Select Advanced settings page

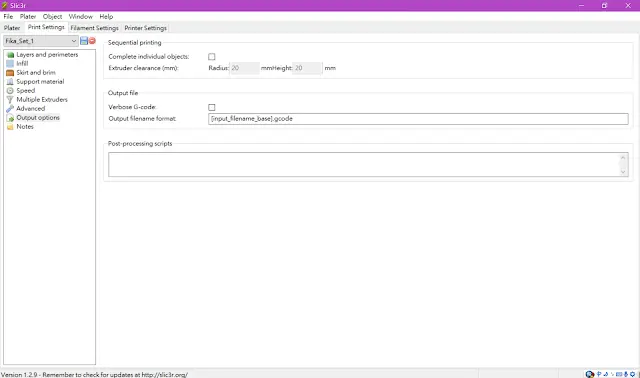coord(31,109)
